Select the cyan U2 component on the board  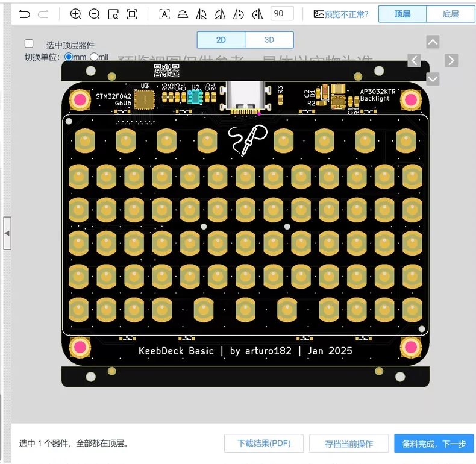pos(195,98)
